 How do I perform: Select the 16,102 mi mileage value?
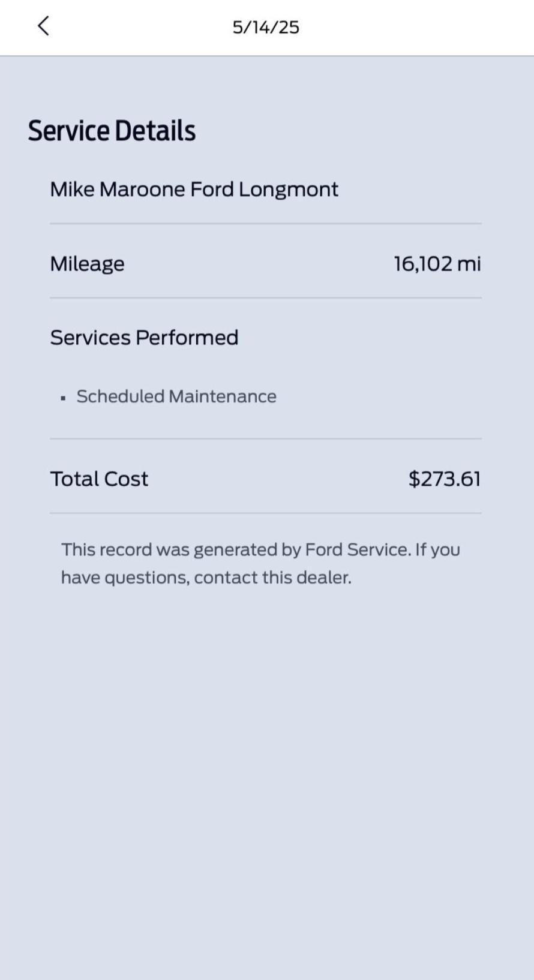pos(437,264)
